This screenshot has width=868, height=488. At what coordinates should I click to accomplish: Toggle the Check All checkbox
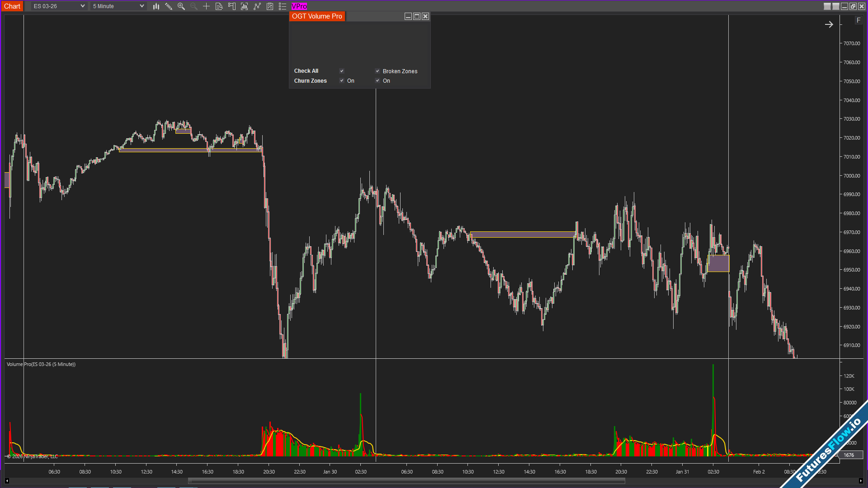342,71
